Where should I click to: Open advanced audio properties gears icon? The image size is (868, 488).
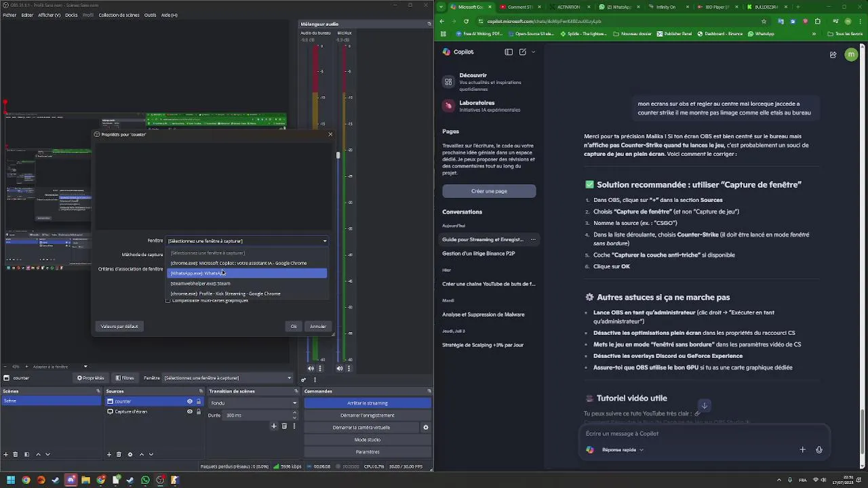303,380
